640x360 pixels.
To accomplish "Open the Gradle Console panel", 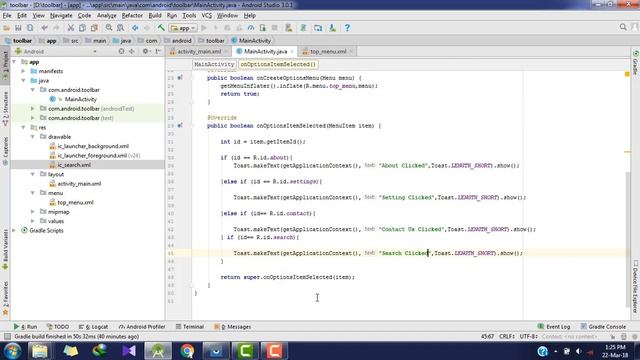I will click(603, 327).
